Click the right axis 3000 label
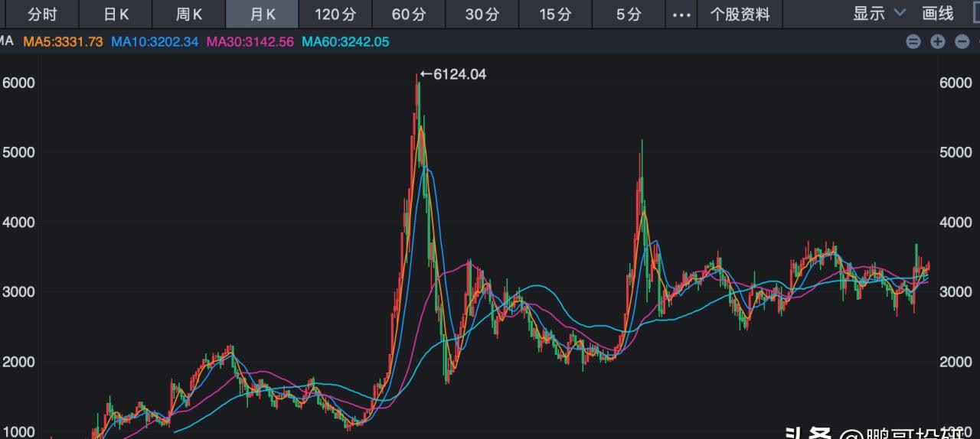The width and height of the screenshot is (980, 439). (x=955, y=292)
